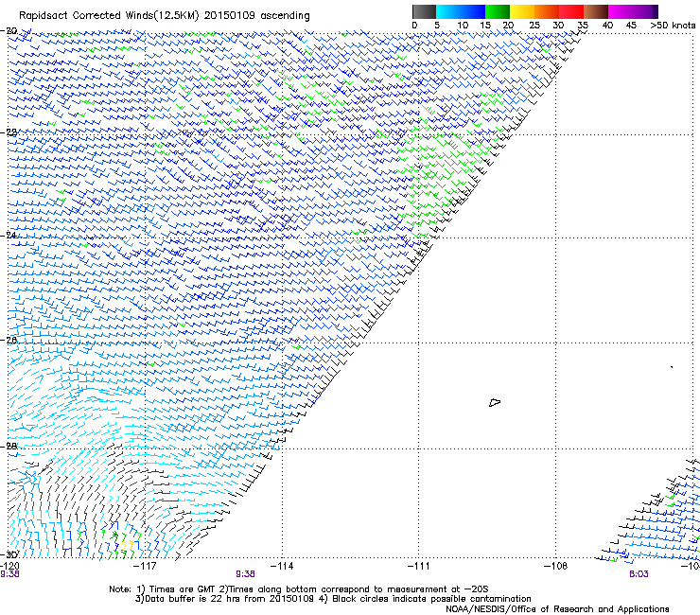
Task: Click the purple 8:03 time label
Action: 639,574
